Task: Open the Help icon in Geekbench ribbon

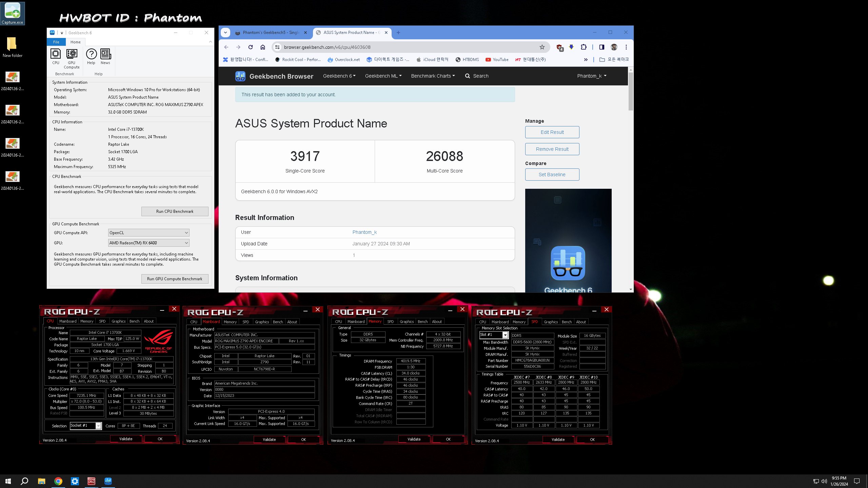Action: tap(91, 57)
